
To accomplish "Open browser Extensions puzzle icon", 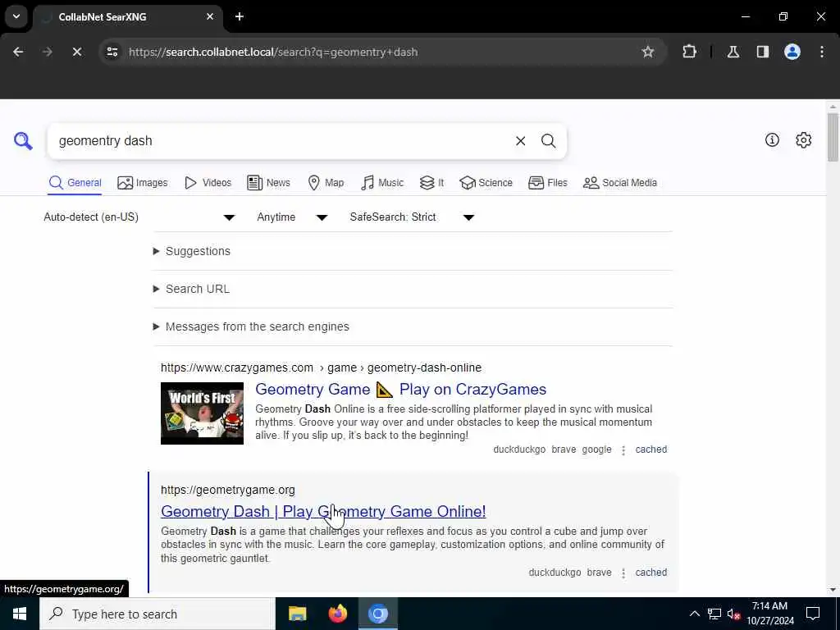I will 689,52.
